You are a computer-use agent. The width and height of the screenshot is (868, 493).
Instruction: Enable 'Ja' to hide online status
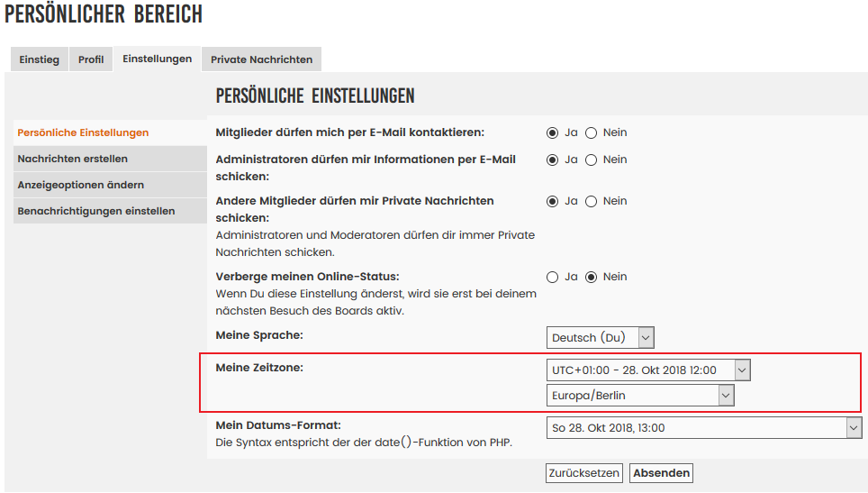553,277
